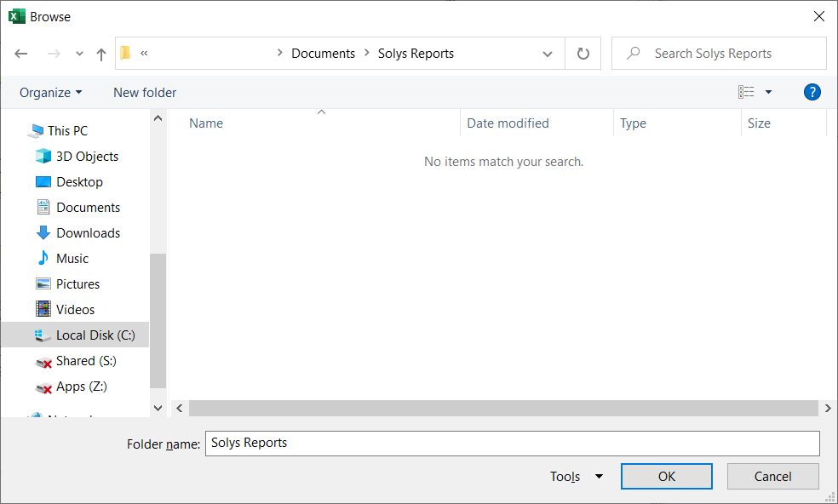The height and width of the screenshot is (504, 838).
Task: Select Documents in the breadcrumb path
Action: point(323,54)
